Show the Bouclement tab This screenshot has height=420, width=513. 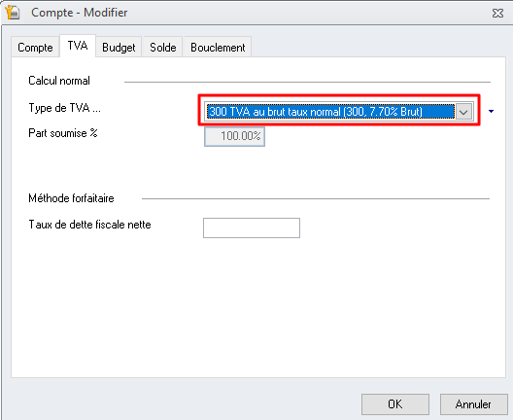click(218, 48)
